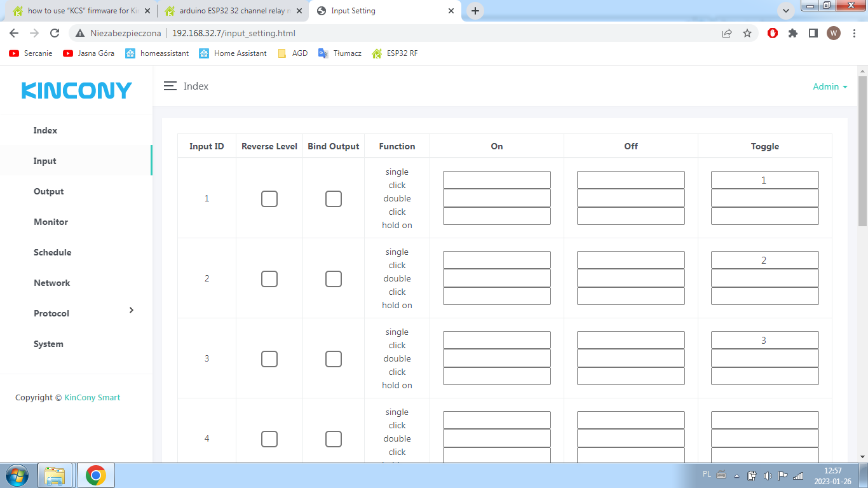Click the KinCony logo
The image size is (868, 488).
76,91
